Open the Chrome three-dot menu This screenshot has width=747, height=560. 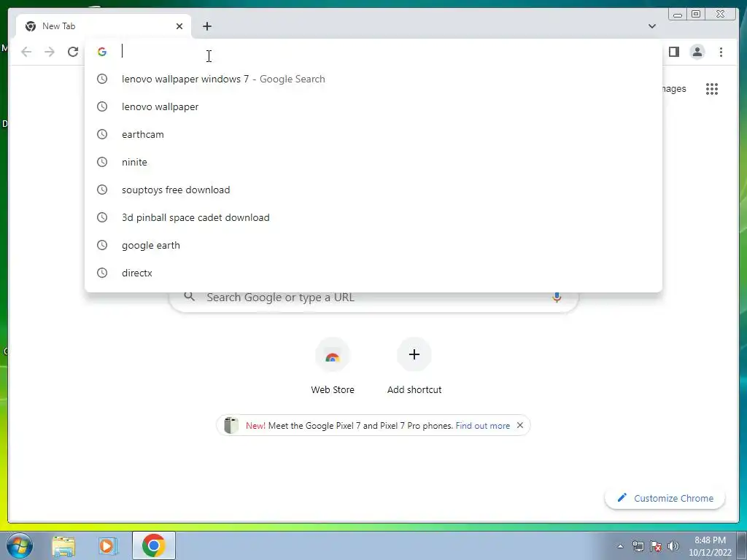721,52
